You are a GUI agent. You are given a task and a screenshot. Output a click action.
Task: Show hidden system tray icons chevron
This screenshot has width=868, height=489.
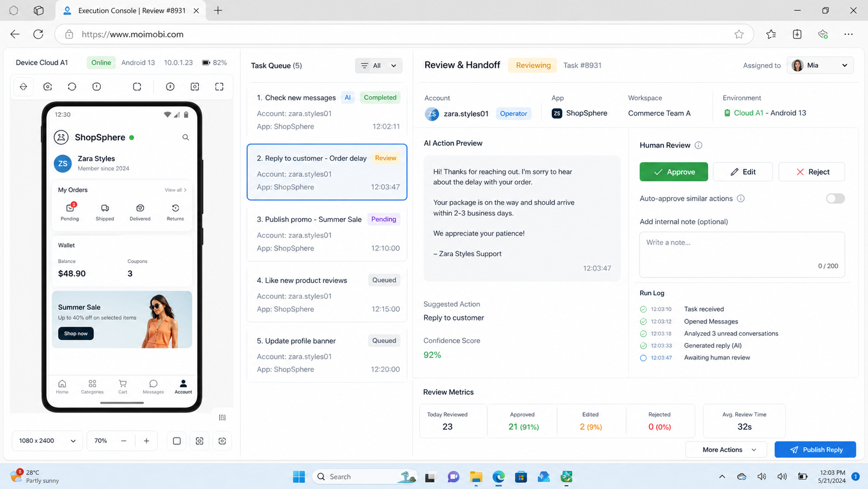tap(722, 477)
